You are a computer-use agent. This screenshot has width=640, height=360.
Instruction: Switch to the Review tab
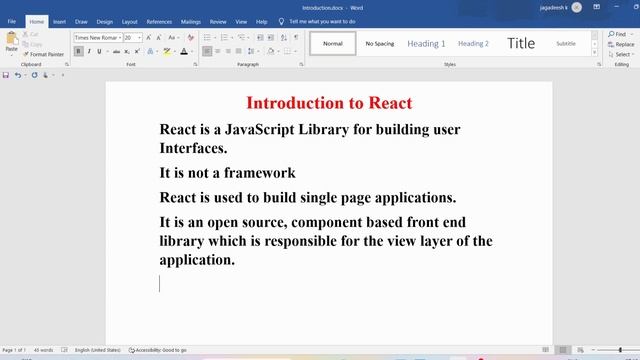pyautogui.click(x=218, y=22)
